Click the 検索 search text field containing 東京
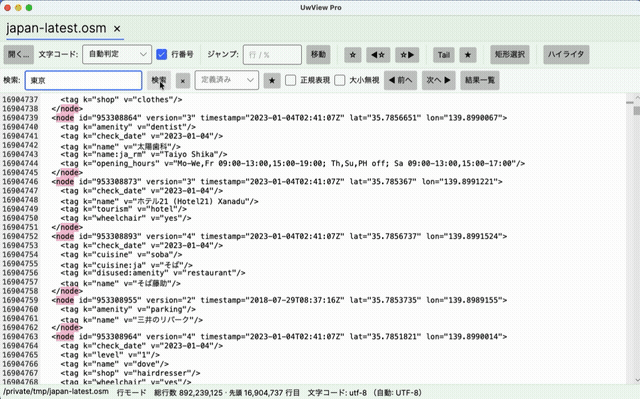 coord(83,80)
